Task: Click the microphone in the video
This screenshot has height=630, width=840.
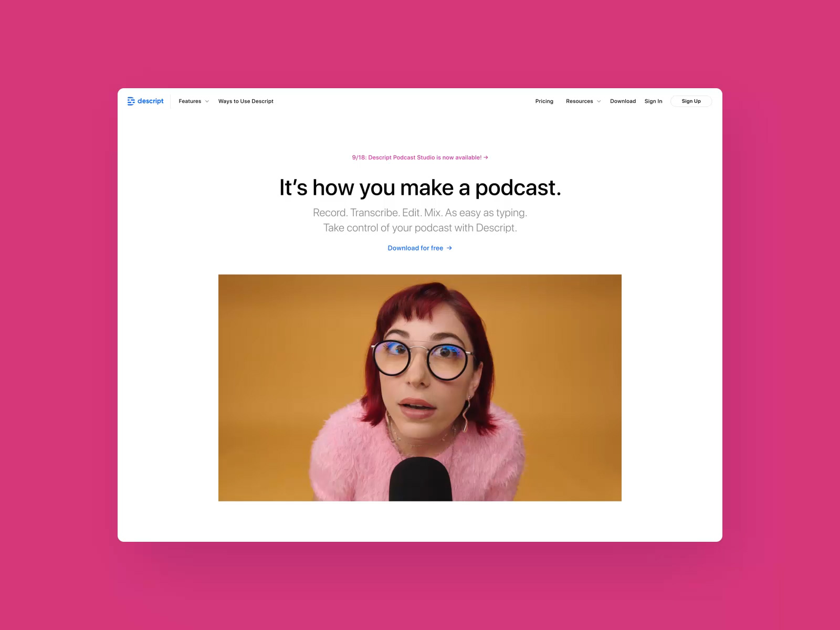Action: coord(421,479)
